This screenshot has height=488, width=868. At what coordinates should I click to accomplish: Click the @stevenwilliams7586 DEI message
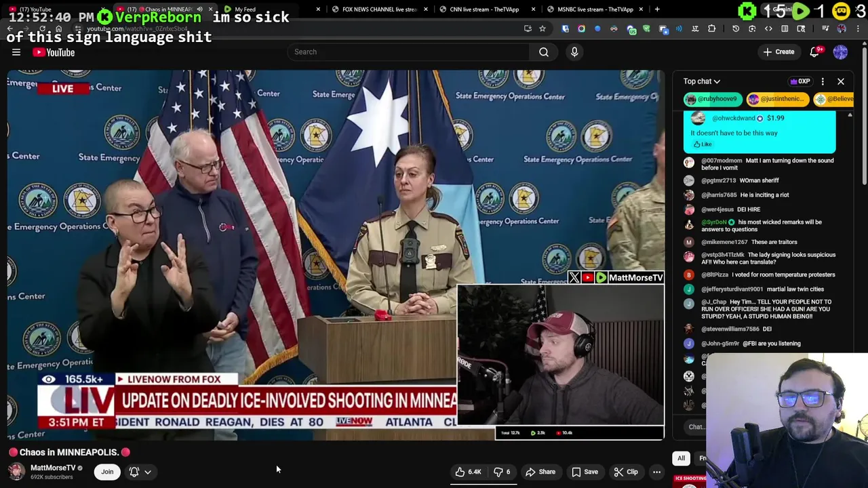pos(736,329)
